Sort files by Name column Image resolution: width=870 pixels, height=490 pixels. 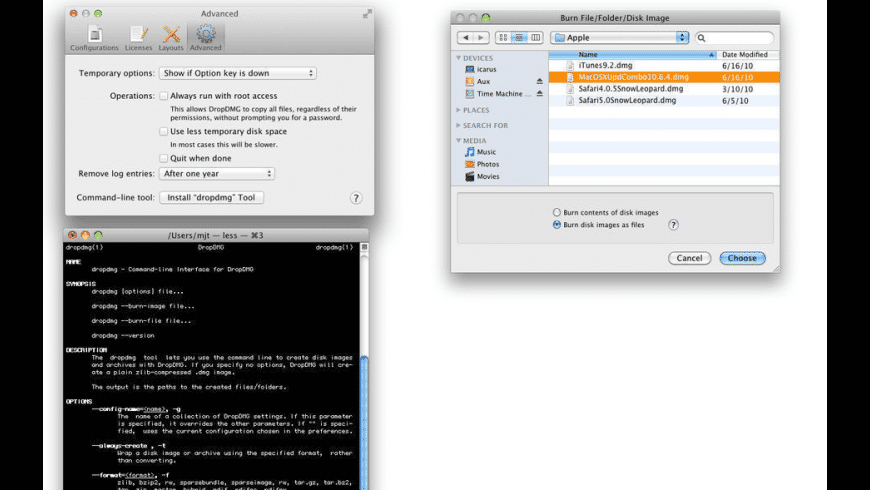coord(633,54)
